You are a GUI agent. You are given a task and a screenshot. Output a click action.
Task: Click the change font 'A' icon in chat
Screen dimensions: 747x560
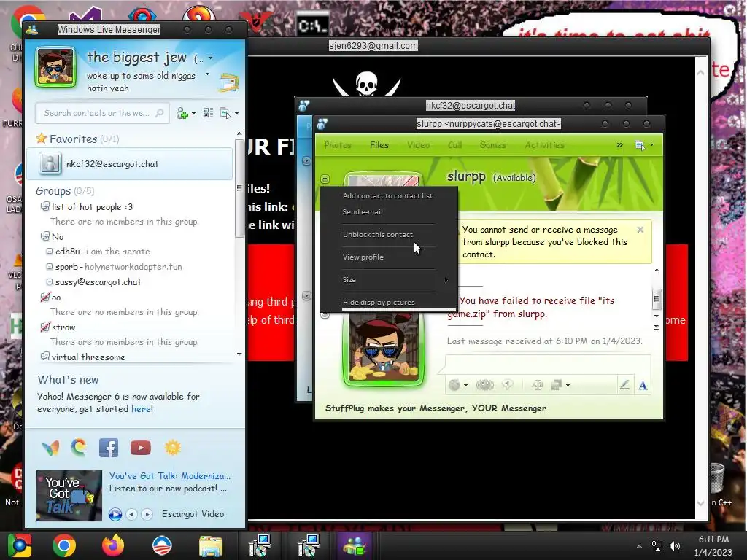tap(643, 385)
